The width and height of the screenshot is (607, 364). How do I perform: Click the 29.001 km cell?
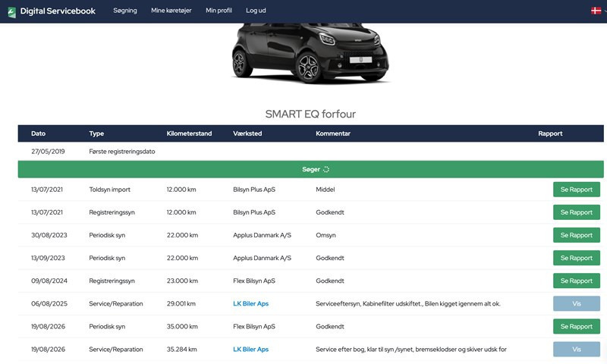click(x=181, y=303)
